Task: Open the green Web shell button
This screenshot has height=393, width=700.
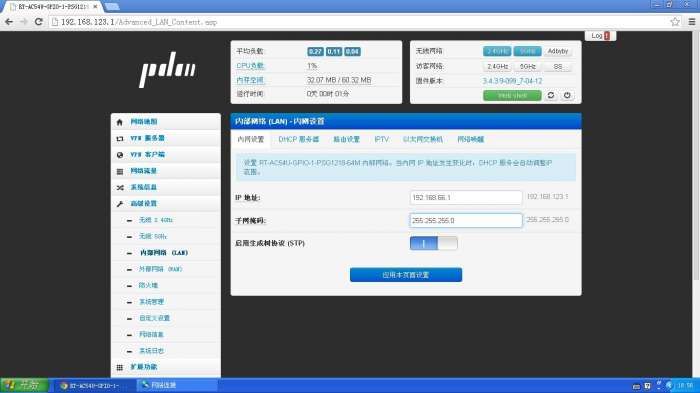Action: (512, 95)
